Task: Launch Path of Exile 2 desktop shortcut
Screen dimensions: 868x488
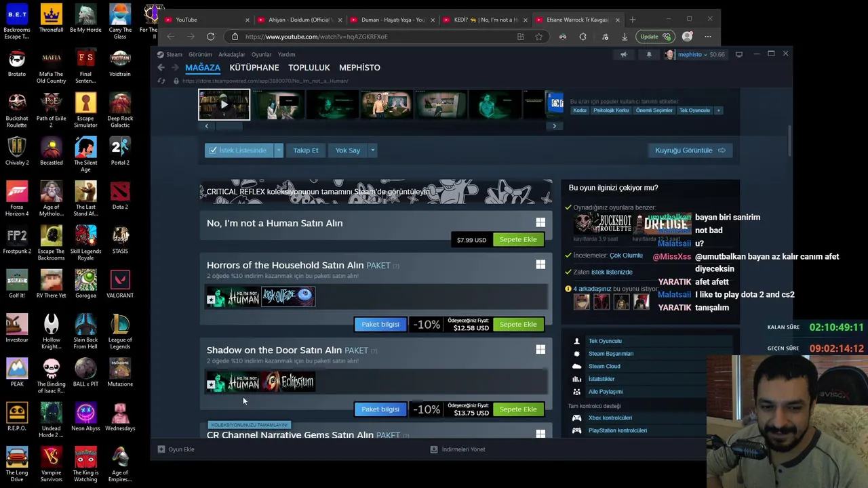Action: 51,108
